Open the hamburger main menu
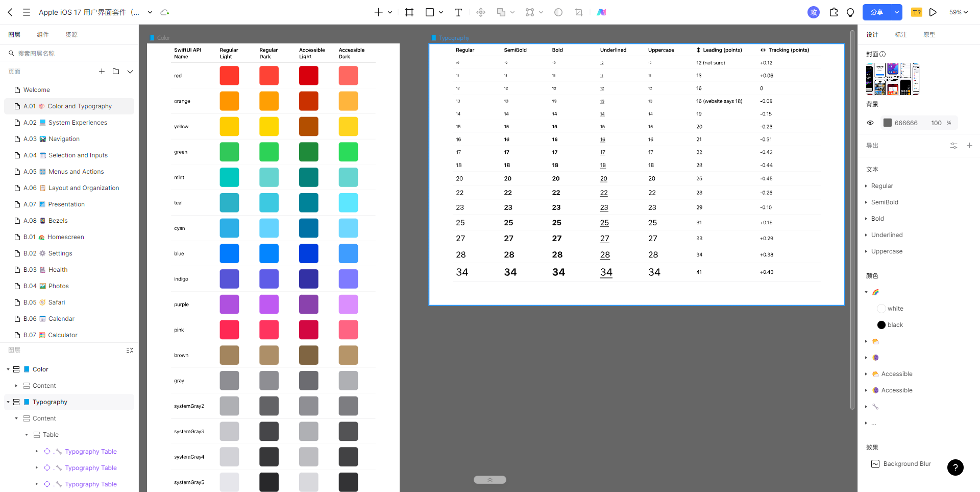 point(27,12)
